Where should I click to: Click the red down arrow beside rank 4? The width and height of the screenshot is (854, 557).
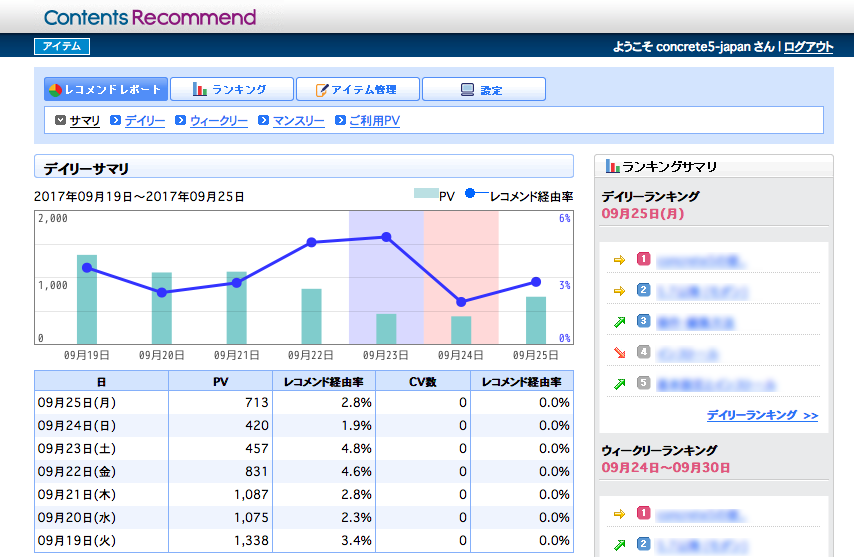point(618,352)
